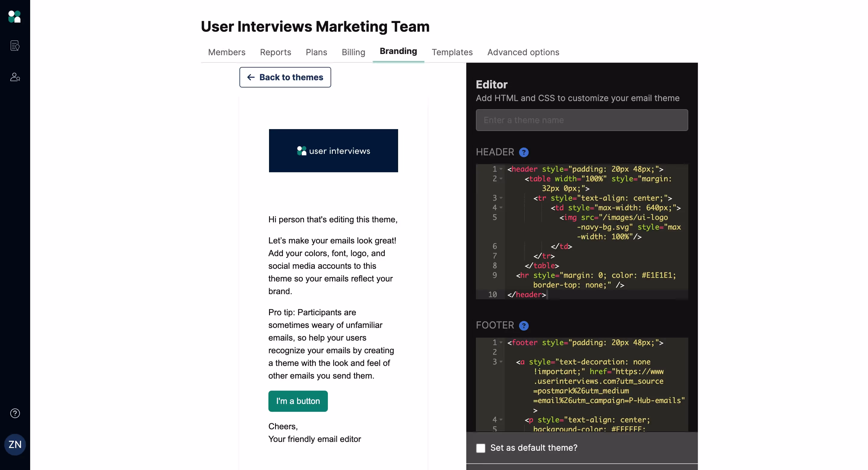Open the participant search icon in sidebar
The width and height of the screenshot is (868, 470).
pos(15,77)
